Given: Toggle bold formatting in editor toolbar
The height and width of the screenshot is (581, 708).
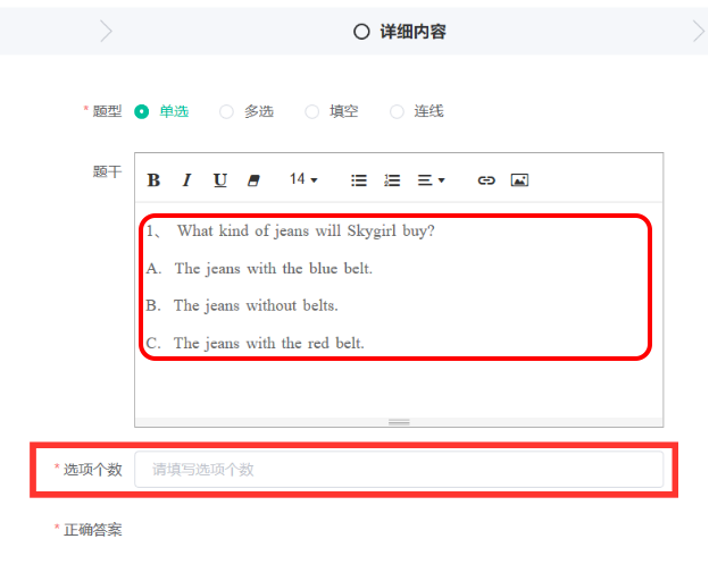Looking at the screenshot, I should 154,181.
